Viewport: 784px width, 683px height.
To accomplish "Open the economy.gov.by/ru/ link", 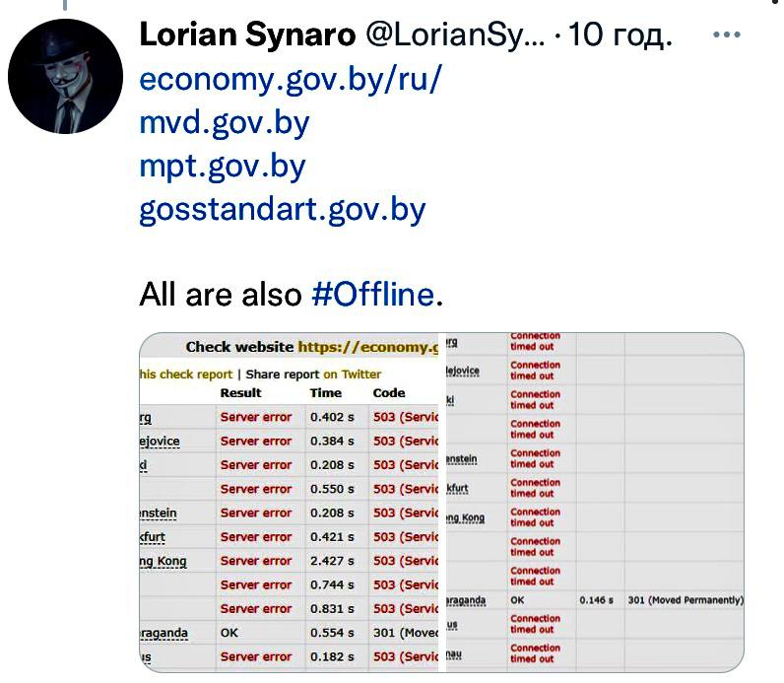I will pyautogui.click(x=291, y=80).
